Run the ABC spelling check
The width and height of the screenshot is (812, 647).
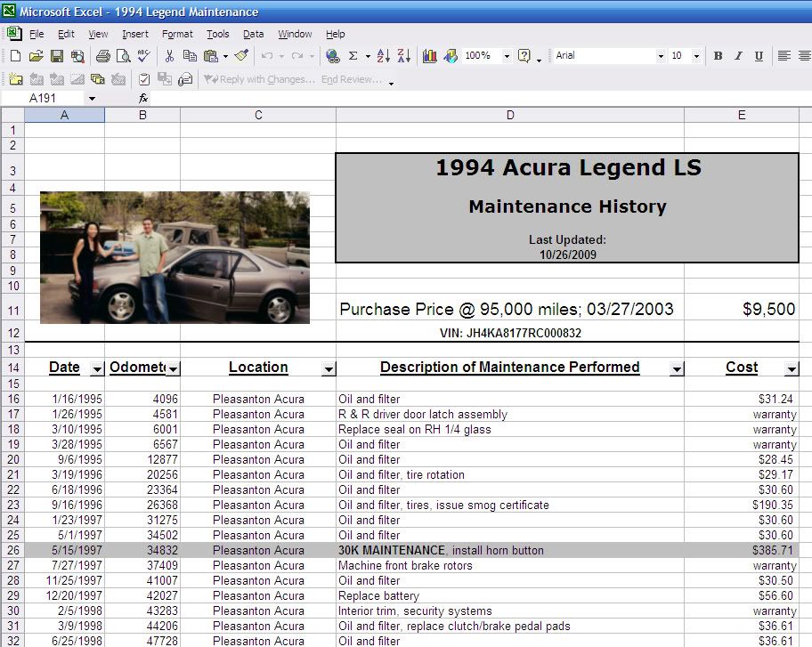pos(144,56)
